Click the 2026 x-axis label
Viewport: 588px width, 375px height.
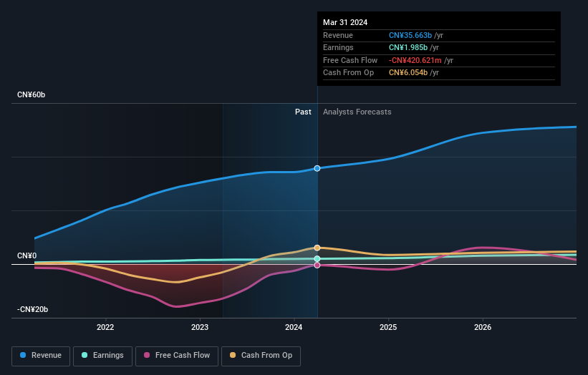point(483,327)
